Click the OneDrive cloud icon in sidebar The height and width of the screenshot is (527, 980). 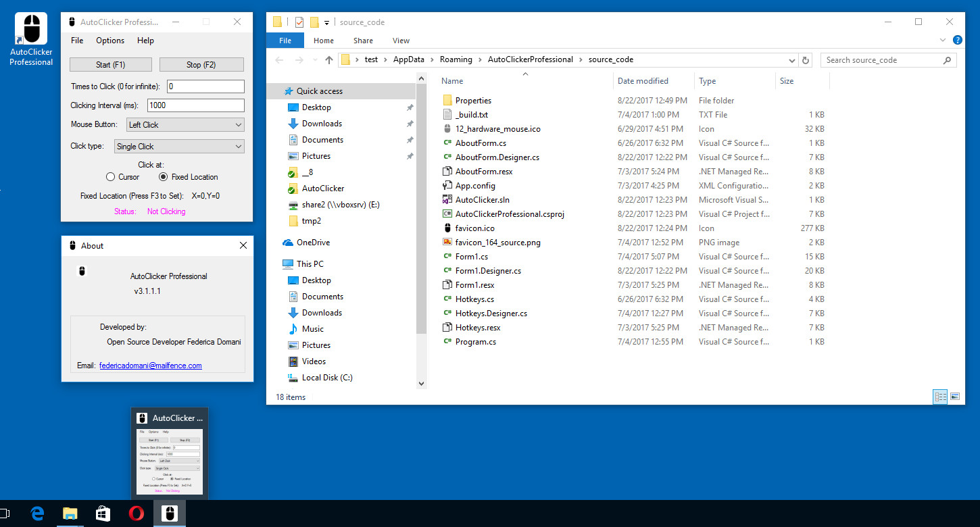288,243
